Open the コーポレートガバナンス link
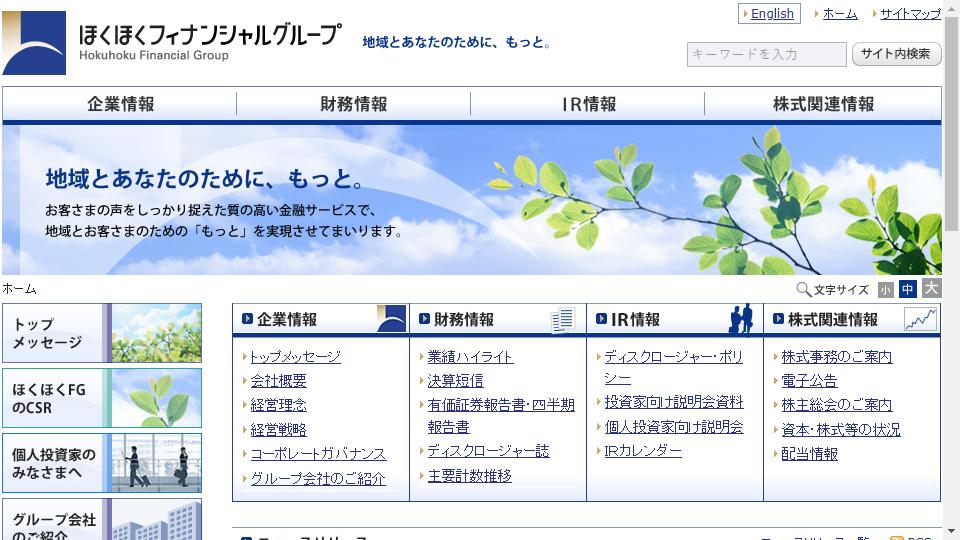960x540 pixels. [318, 454]
